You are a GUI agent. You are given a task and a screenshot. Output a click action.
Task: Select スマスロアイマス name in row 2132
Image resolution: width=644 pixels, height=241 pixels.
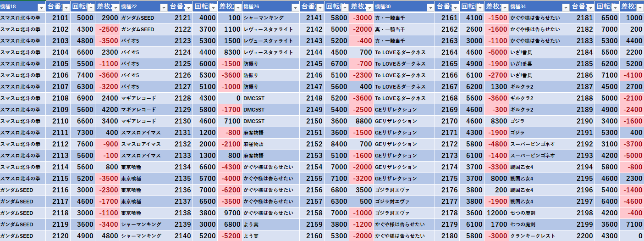[x=141, y=144]
